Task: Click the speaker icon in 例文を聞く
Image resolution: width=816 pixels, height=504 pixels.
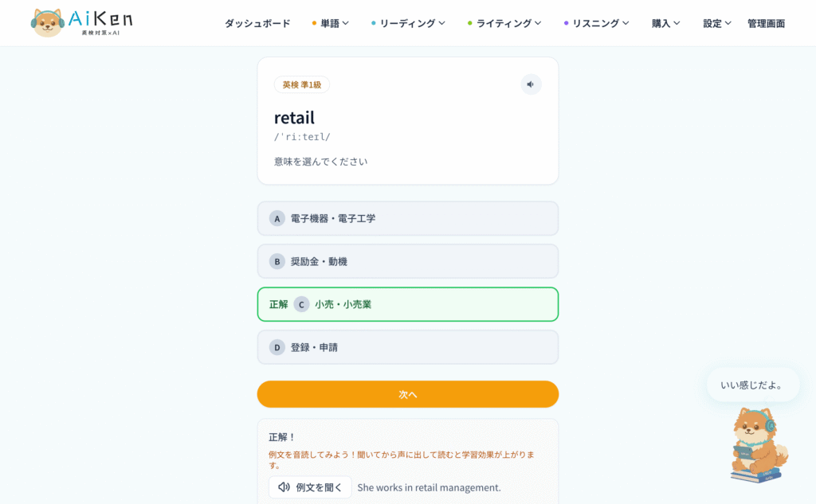Action: pyautogui.click(x=284, y=487)
